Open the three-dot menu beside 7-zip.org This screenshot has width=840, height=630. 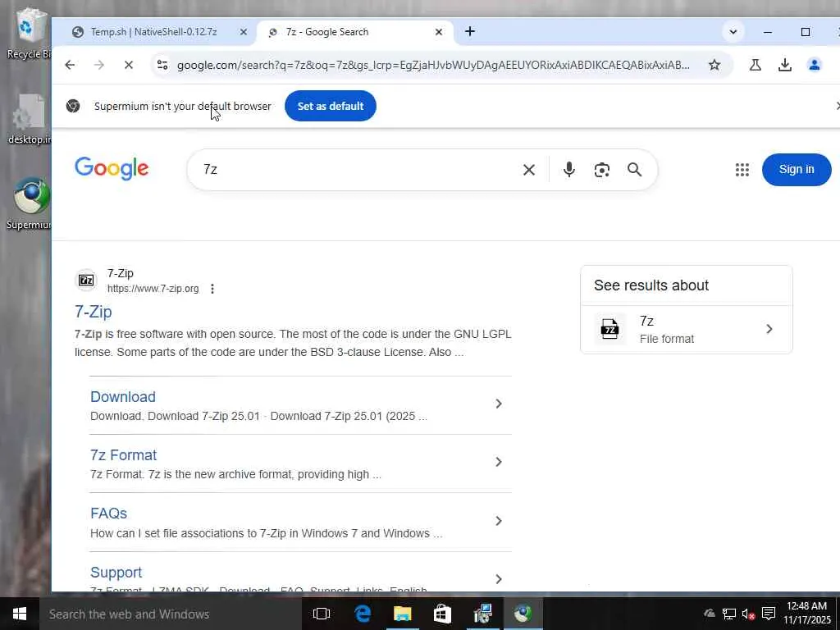coord(212,289)
